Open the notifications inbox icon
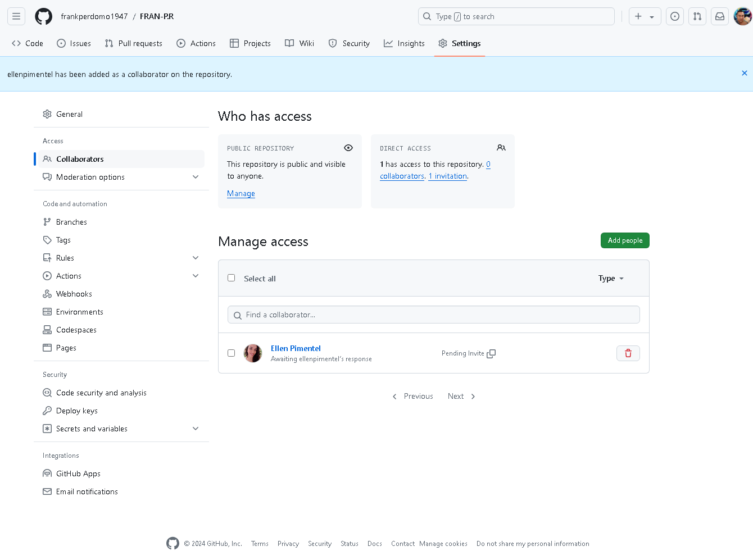 click(x=720, y=16)
